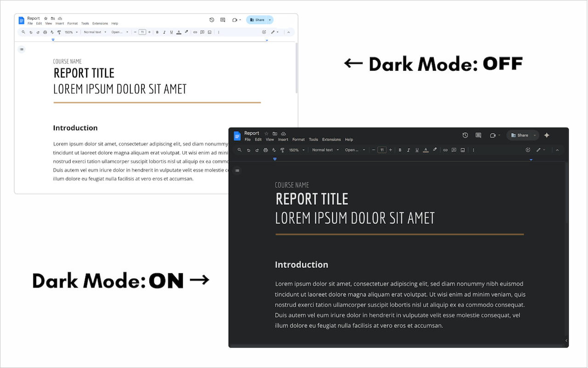This screenshot has width=588, height=368.
Task: Open the Gemini sparkle feature
Action: pos(547,135)
